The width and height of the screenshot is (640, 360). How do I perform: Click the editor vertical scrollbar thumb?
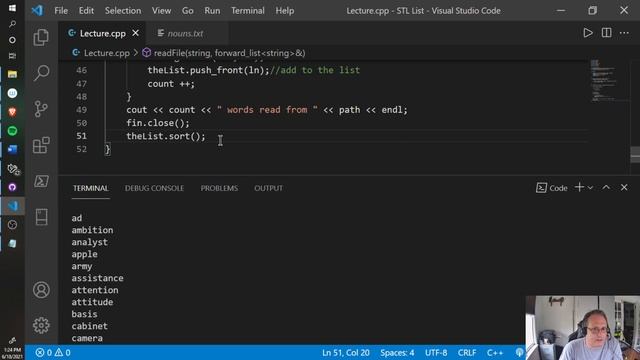coord(635,155)
